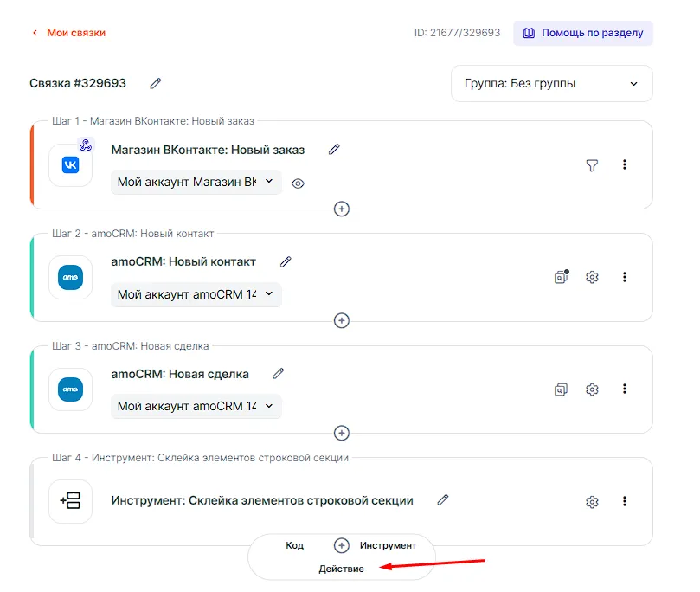700x592 pixels.
Task: Open settings gear for the Инструмент step
Action: coord(592,502)
